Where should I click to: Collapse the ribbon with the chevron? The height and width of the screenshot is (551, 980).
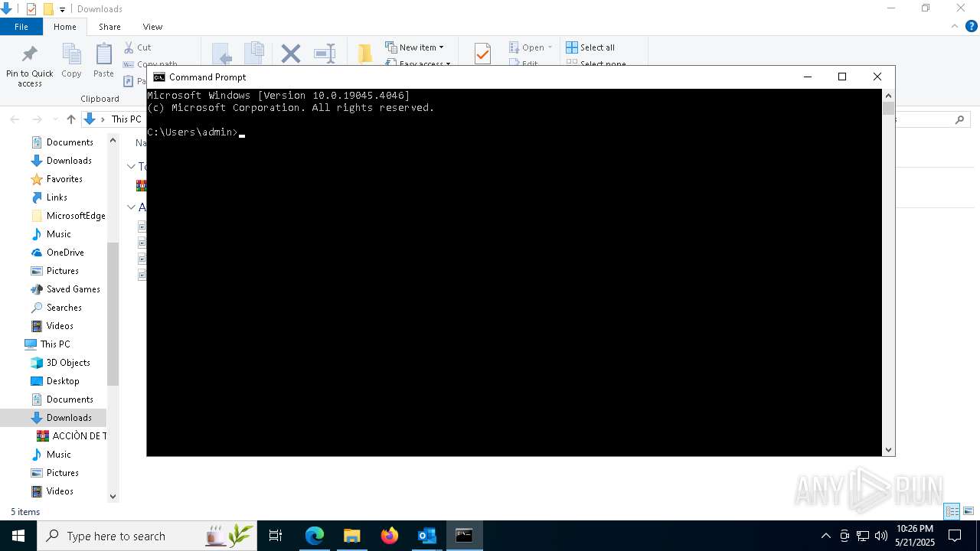tap(954, 26)
